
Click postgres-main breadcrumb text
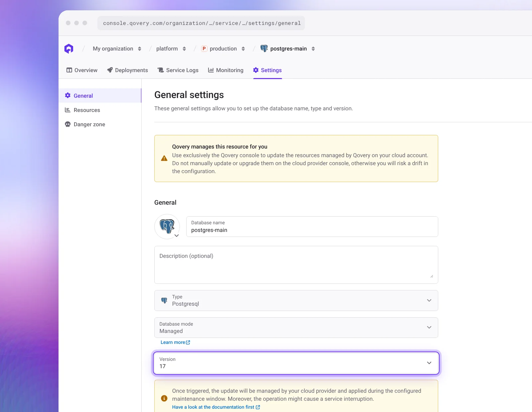tap(289, 49)
